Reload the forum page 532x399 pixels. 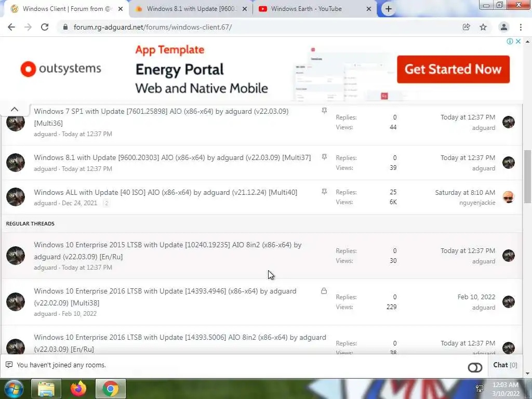[45, 27]
